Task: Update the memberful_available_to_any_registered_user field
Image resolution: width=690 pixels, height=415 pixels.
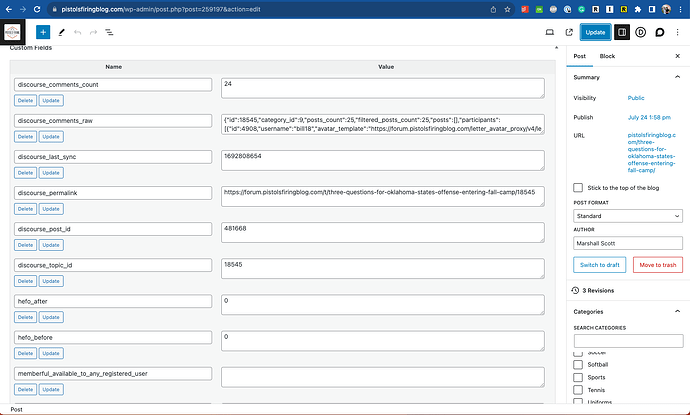Action: pos(51,389)
